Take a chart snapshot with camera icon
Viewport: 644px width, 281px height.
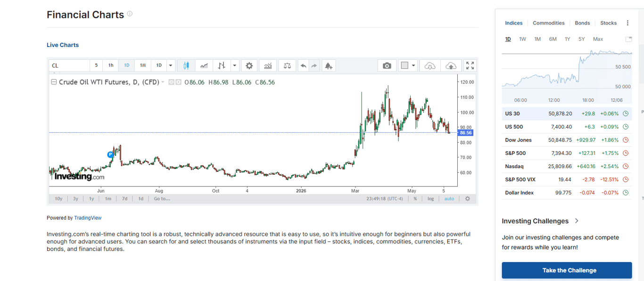pos(387,65)
